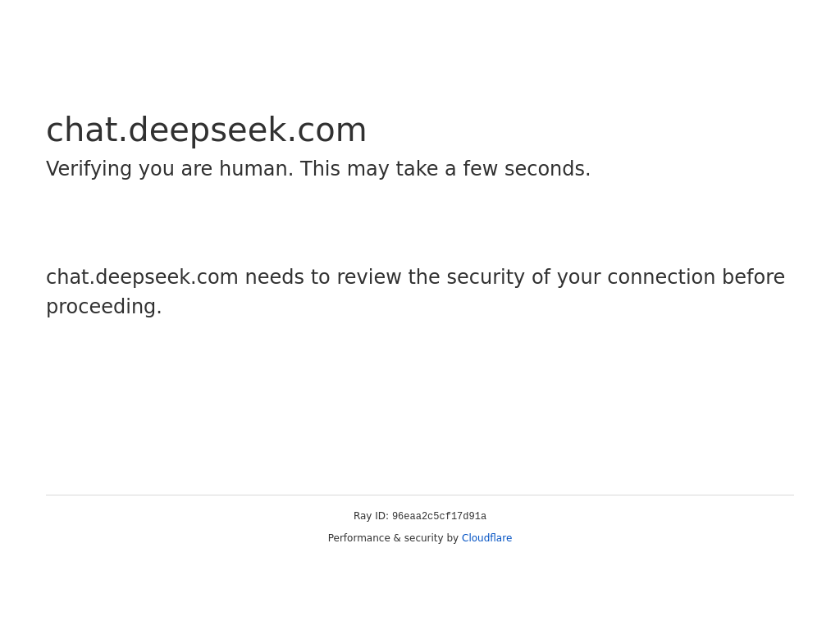Click 'This may take' in the subtitle
The image size is (840, 630).
(368, 169)
